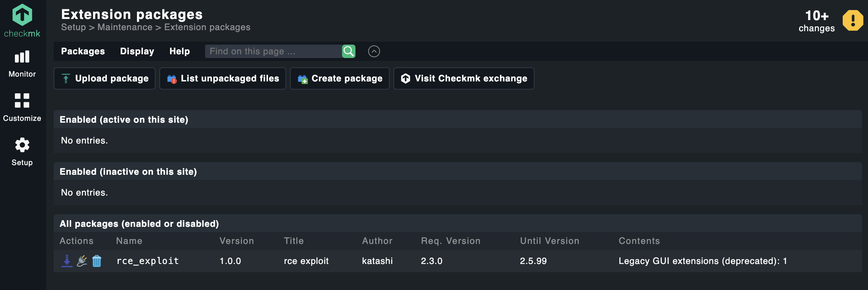Click the Version column header

click(x=237, y=241)
